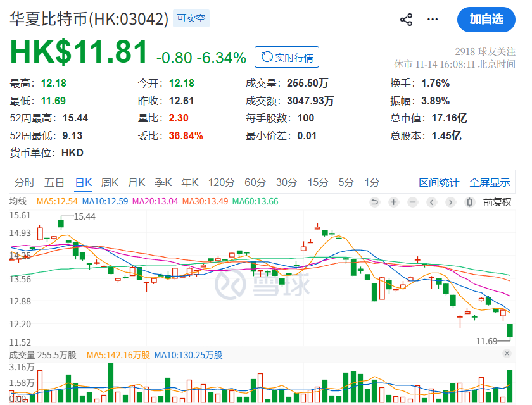Open the three-dot more options menu
Image resolution: width=532 pixels, height=405 pixels.
432,20
